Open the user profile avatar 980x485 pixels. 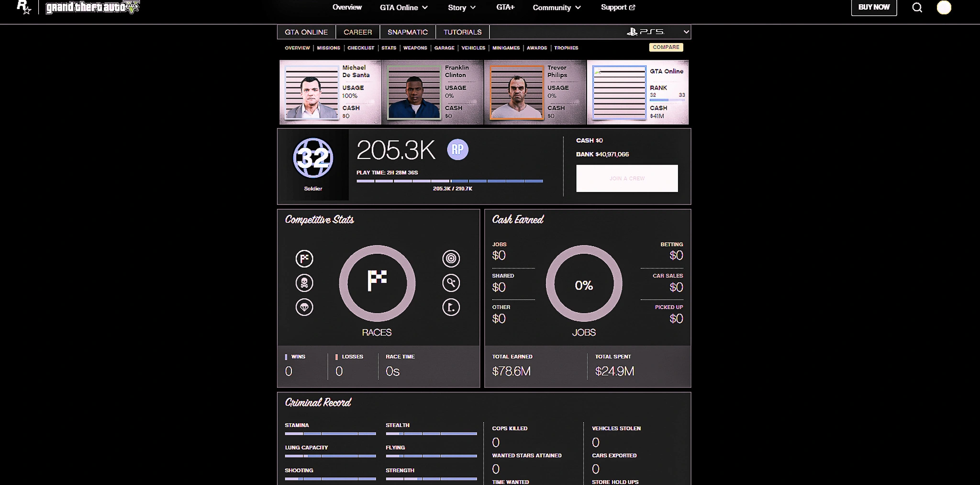coord(944,8)
